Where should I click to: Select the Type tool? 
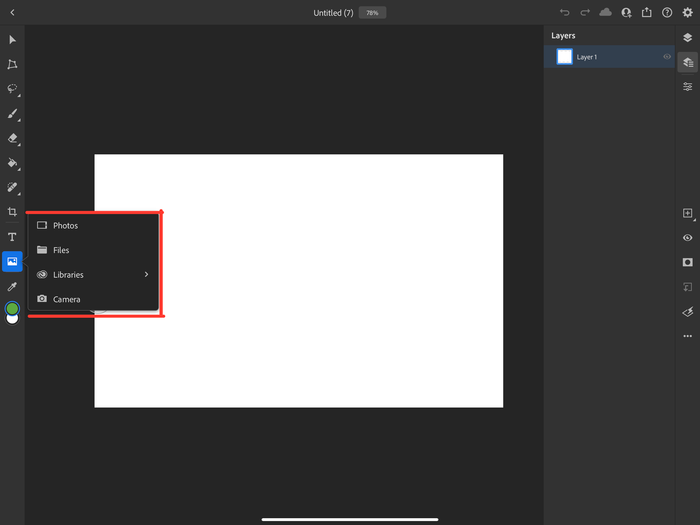(12, 237)
